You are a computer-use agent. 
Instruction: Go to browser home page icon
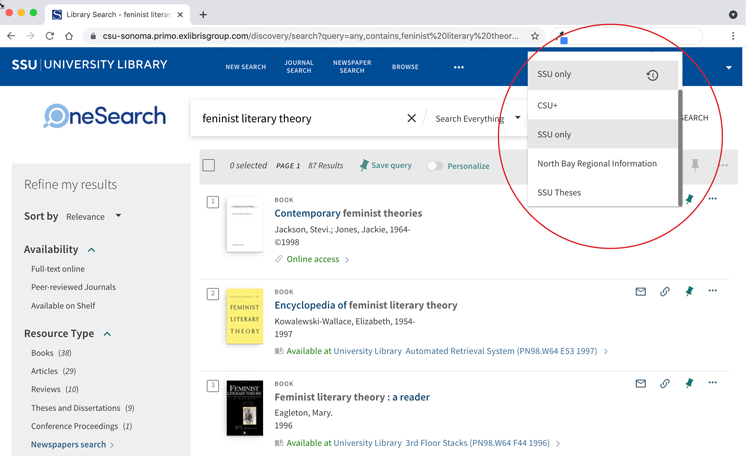click(x=69, y=36)
